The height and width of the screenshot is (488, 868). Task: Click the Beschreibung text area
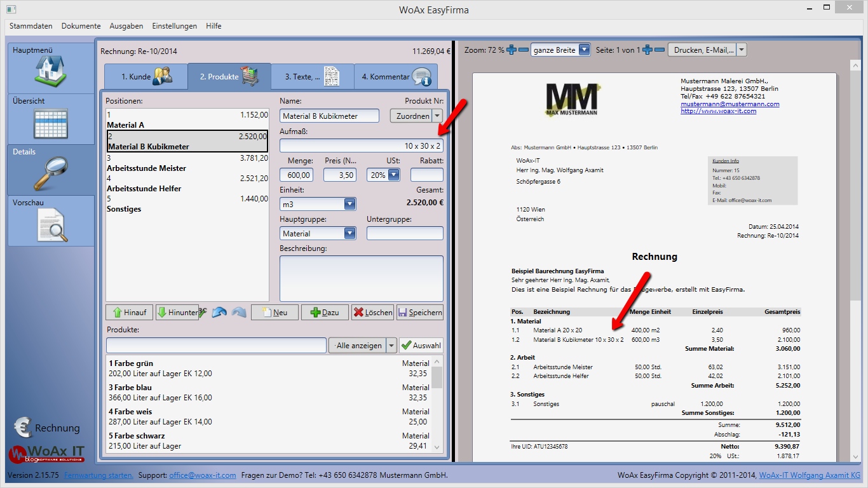coord(362,278)
